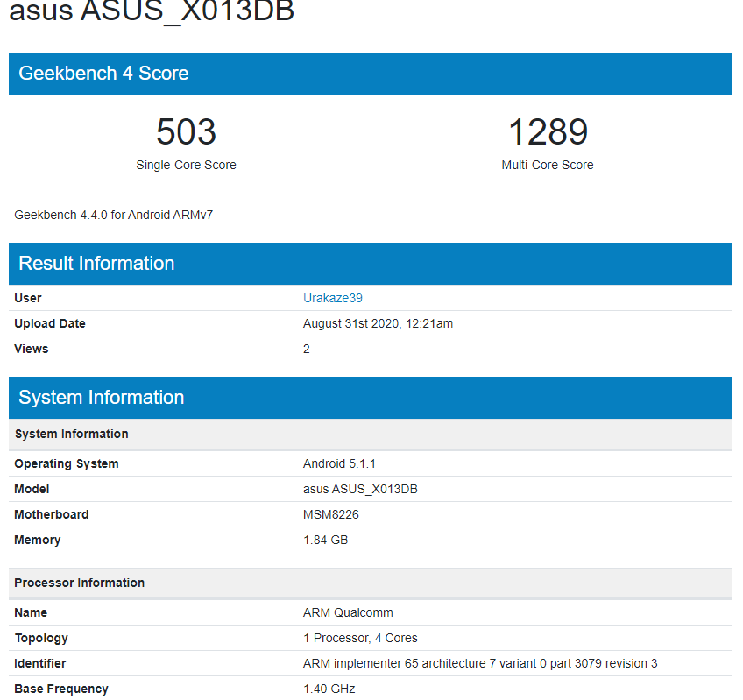Select the Model value asus ASUS_X013DB
This screenshot has width=743, height=700.
(x=361, y=490)
